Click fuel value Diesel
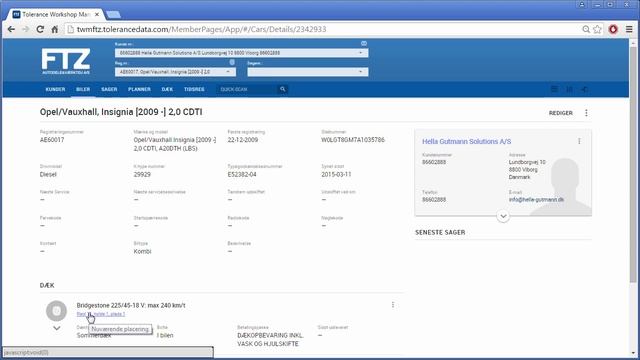Screen dimensions: 640x360 tap(48, 174)
